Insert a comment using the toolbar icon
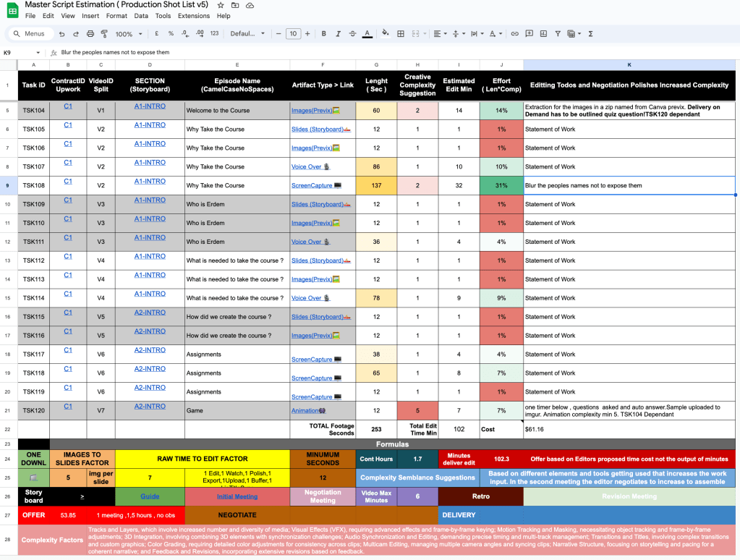 point(530,33)
